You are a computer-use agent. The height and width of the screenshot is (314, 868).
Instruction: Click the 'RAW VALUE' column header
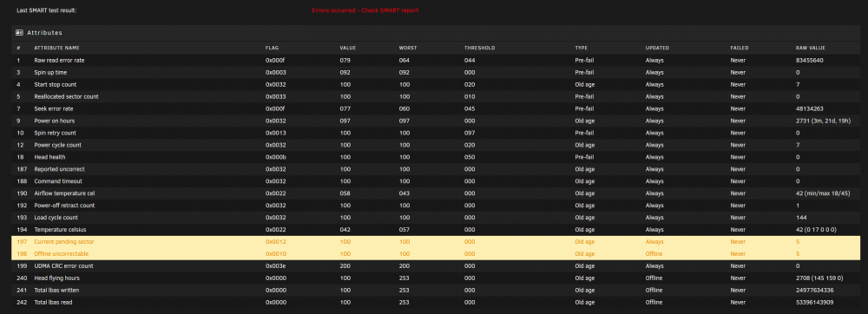[x=811, y=48]
